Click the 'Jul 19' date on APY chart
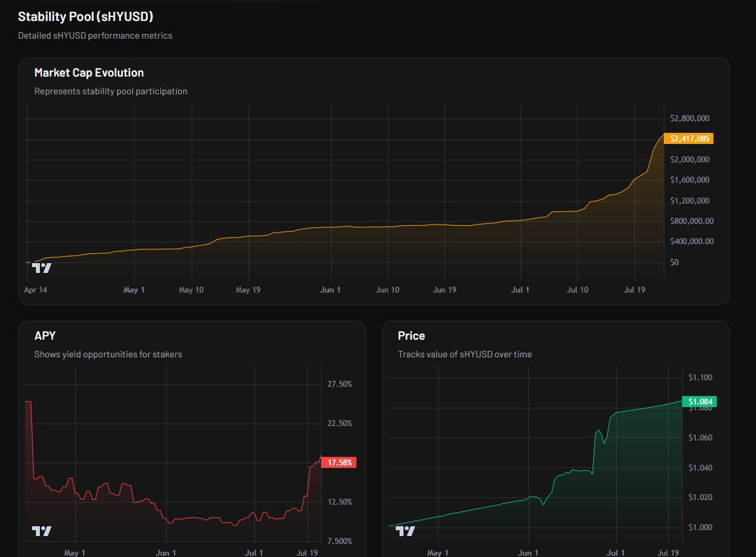The height and width of the screenshot is (557, 756). (307, 552)
